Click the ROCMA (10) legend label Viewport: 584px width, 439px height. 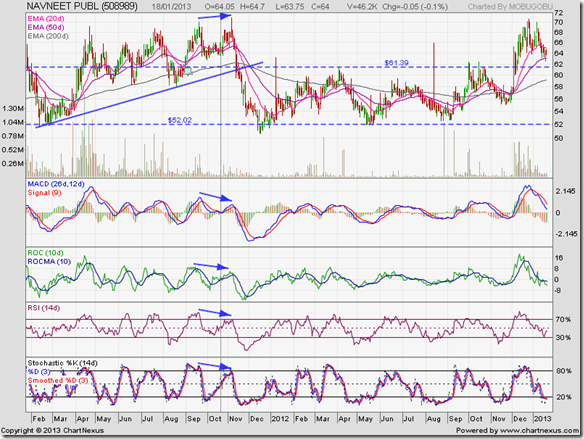(49, 262)
